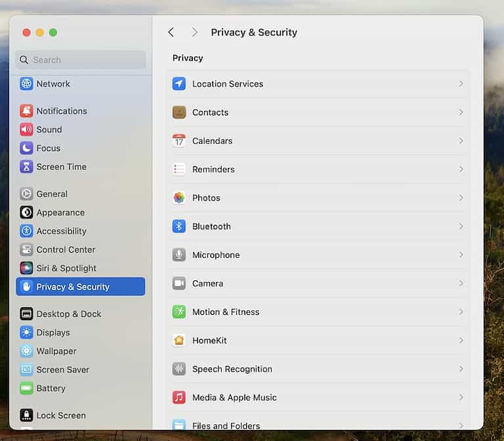Click the HomeKit house icon

(x=179, y=340)
